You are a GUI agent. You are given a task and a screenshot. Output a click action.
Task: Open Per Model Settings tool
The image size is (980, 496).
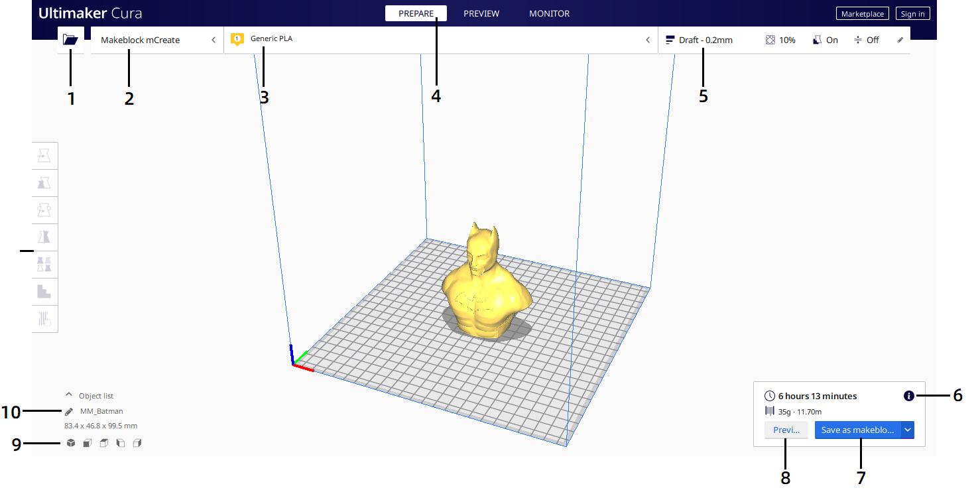point(44,265)
